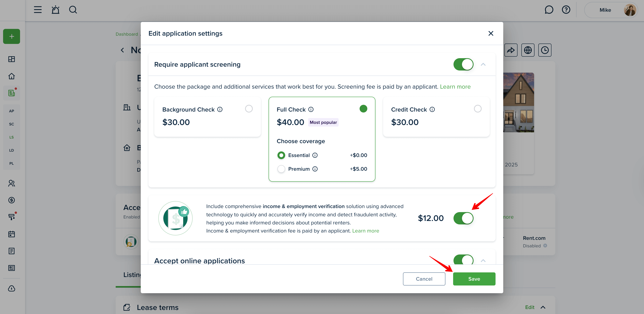Open the maintenance paint roller sidebar icon
The height and width of the screenshot is (314, 644).
12,217
